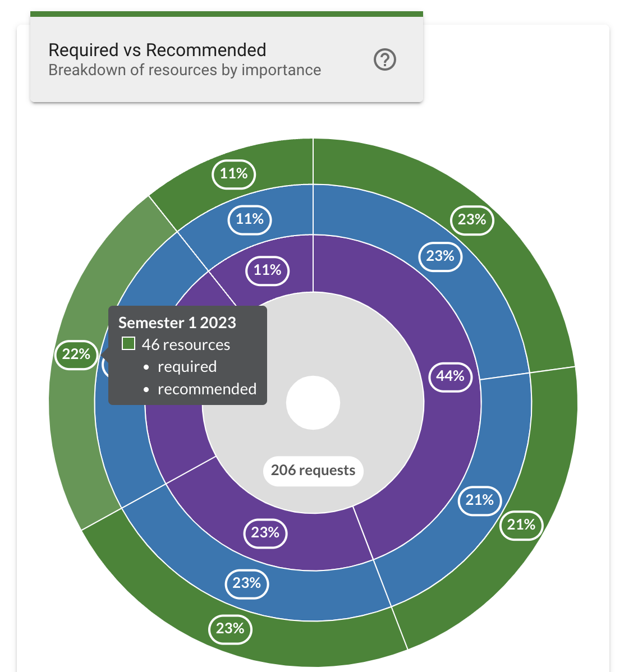
Task: Click the blue 11% middle ring segment
Action: tap(250, 219)
